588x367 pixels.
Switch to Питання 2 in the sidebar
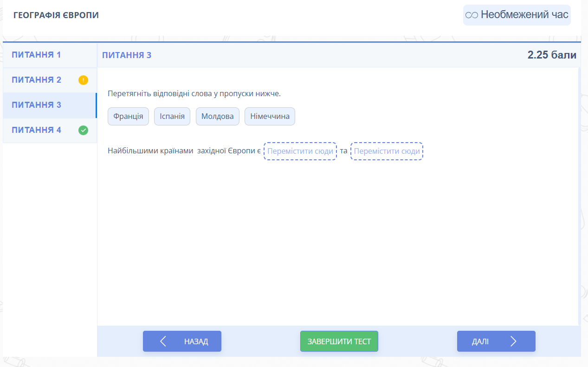click(x=36, y=80)
